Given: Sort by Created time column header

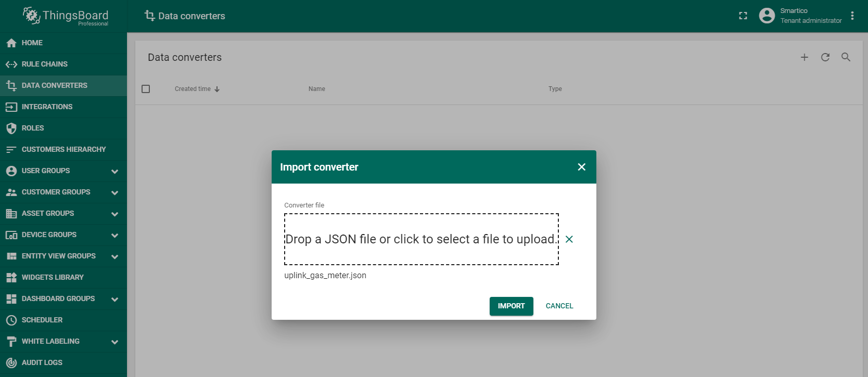Looking at the screenshot, I should coord(193,89).
